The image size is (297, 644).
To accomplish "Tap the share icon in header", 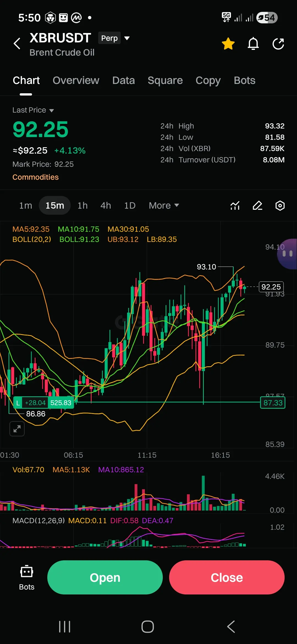I will click(278, 44).
